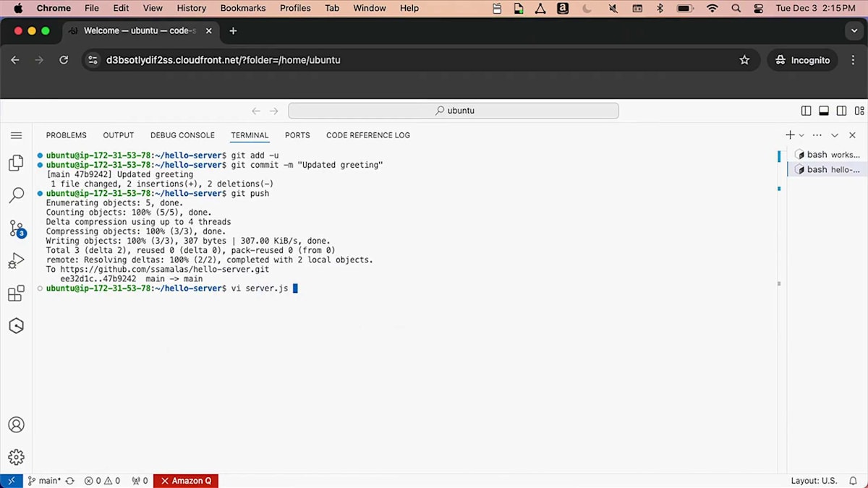Open Spotlight search in menu bar
The height and width of the screenshot is (488, 868).
click(736, 8)
